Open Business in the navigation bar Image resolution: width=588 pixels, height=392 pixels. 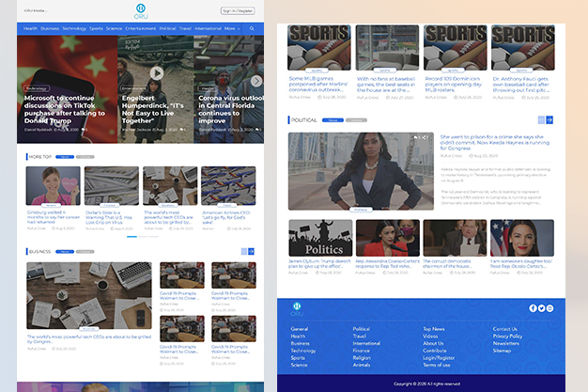pos(50,28)
